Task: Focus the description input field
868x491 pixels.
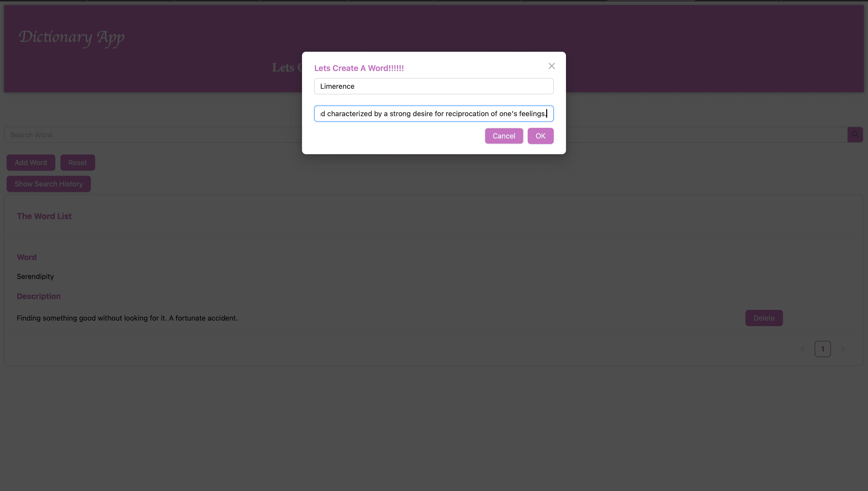Action: click(433, 114)
